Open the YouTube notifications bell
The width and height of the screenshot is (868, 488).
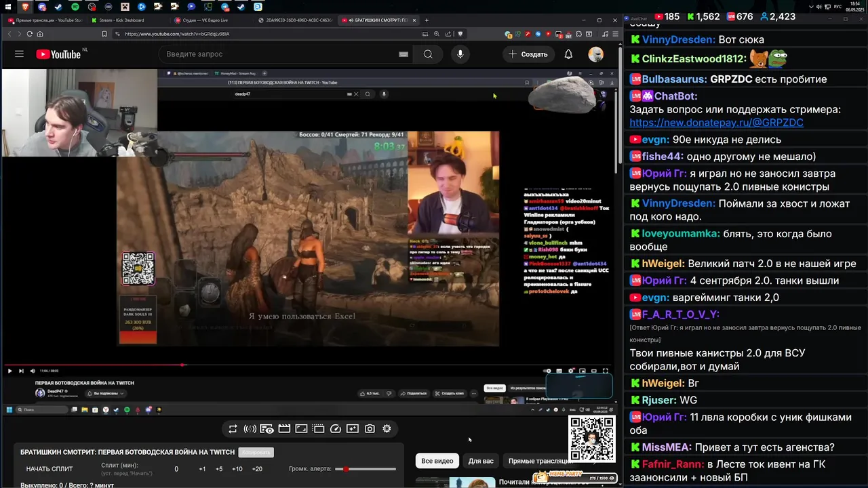click(x=568, y=54)
